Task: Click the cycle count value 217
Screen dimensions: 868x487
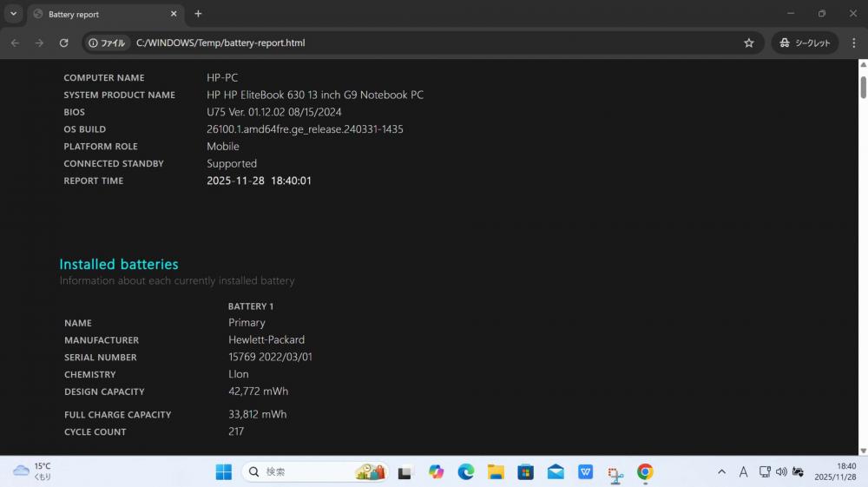Action: point(236,431)
